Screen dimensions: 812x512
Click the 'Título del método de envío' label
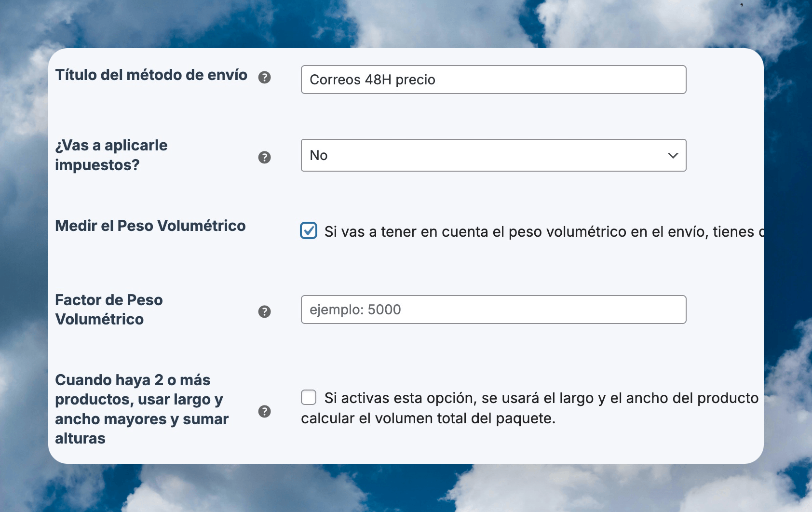tap(151, 75)
